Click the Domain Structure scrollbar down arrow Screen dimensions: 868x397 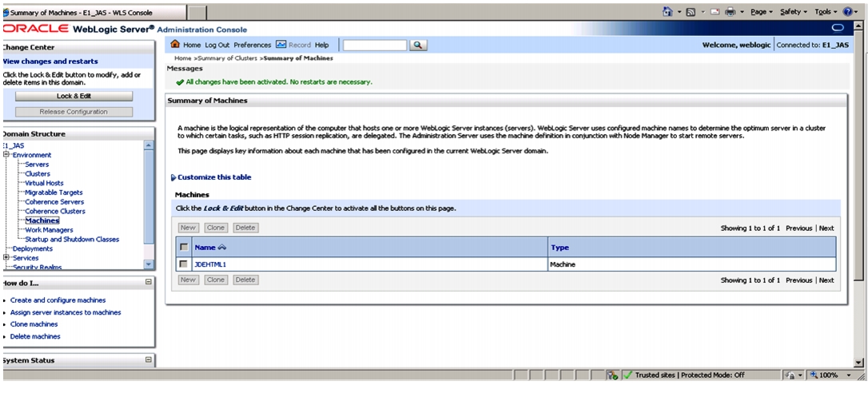pos(149,264)
